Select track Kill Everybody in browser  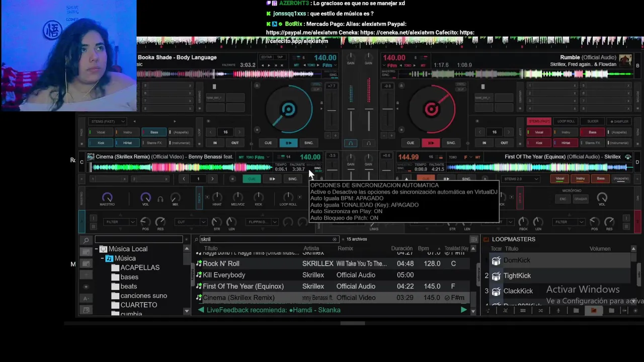coord(332,275)
